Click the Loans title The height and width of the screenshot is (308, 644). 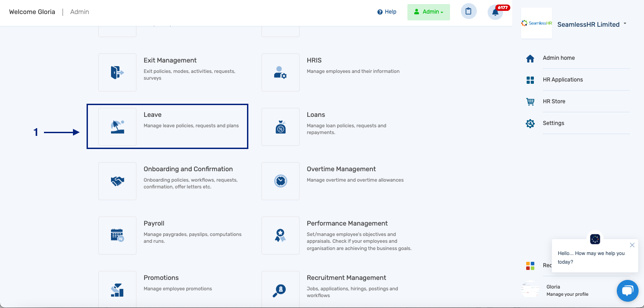316,115
